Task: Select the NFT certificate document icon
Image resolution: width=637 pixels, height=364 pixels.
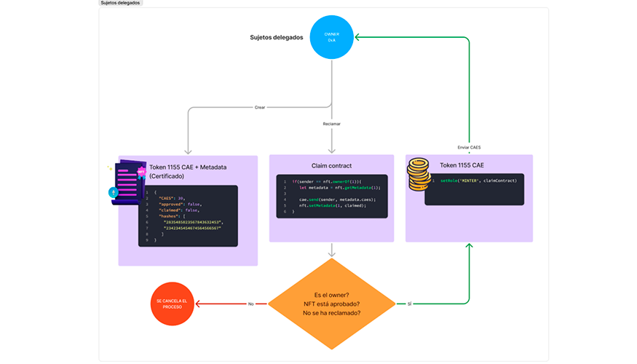Action: [127, 182]
